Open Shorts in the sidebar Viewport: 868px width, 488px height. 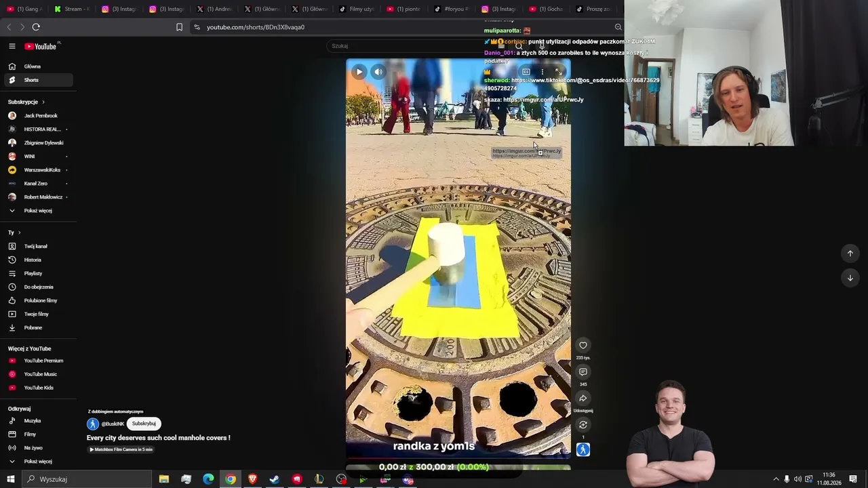[x=38, y=80]
